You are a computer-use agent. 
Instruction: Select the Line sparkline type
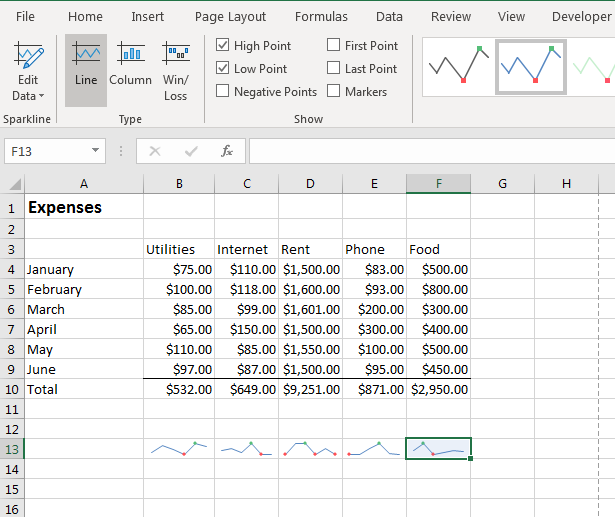coord(86,70)
